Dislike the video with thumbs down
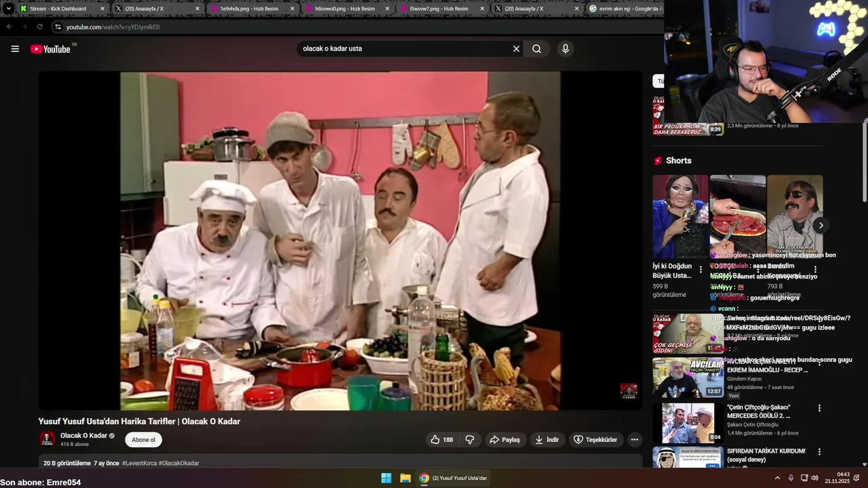 [469, 440]
